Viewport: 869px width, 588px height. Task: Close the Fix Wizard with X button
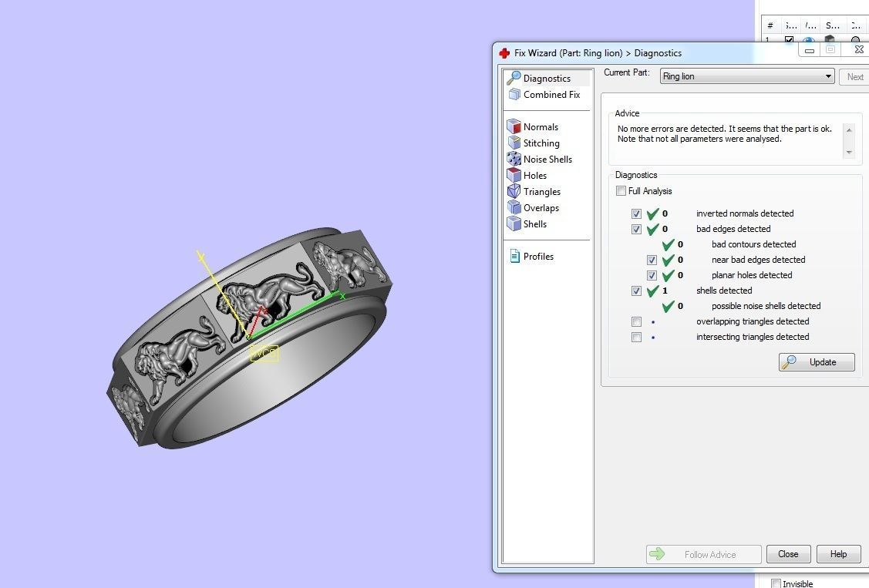tap(858, 49)
